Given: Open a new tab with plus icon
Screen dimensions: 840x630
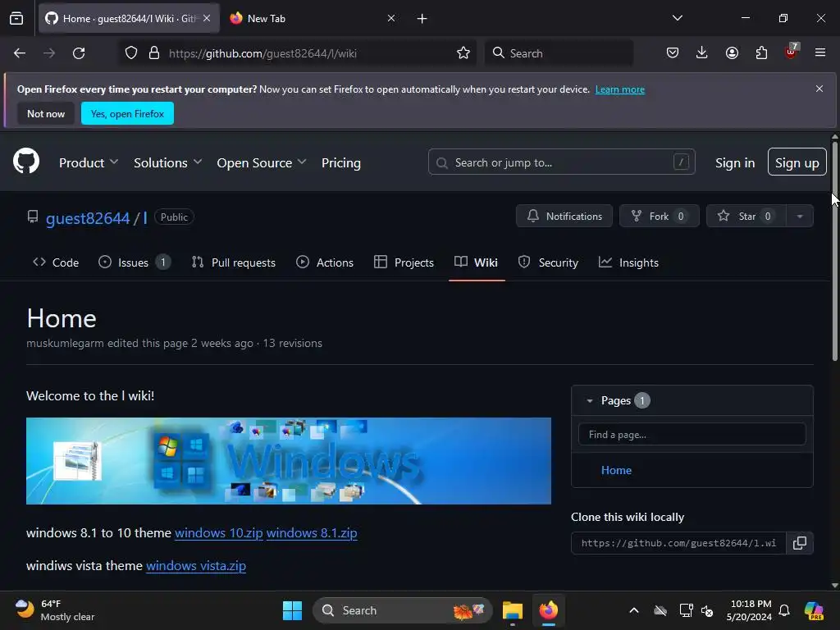Looking at the screenshot, I should click(x=422, y=19).
